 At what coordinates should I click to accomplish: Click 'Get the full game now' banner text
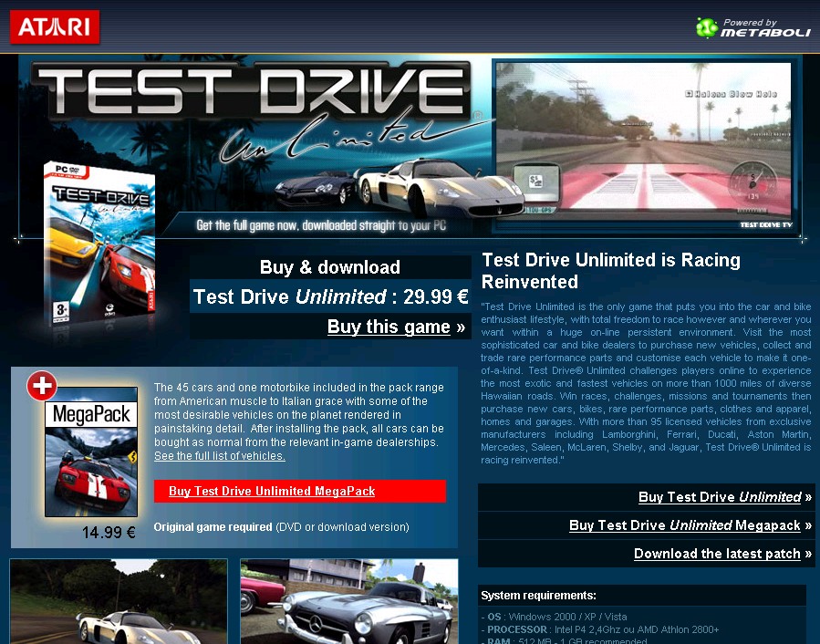point(321,225)
